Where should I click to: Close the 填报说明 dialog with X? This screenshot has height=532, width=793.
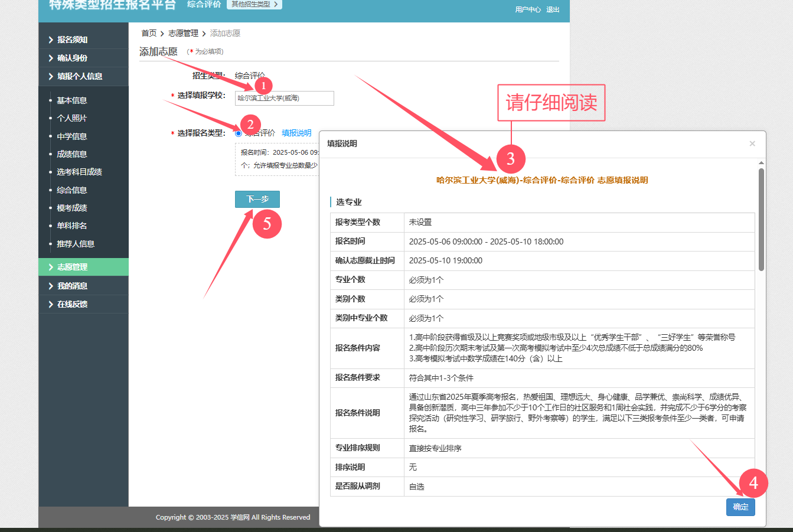752,143
